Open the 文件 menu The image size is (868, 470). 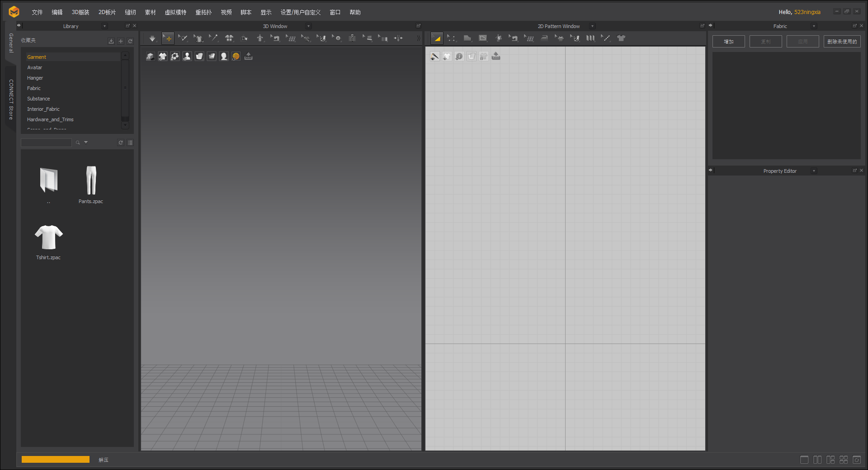[x=37, y=12]
